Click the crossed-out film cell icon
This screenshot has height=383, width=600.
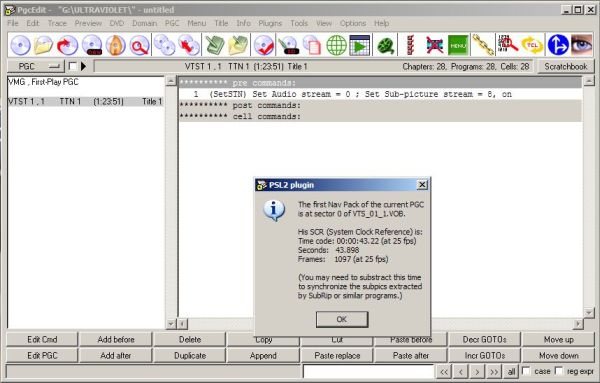[435, 45]
